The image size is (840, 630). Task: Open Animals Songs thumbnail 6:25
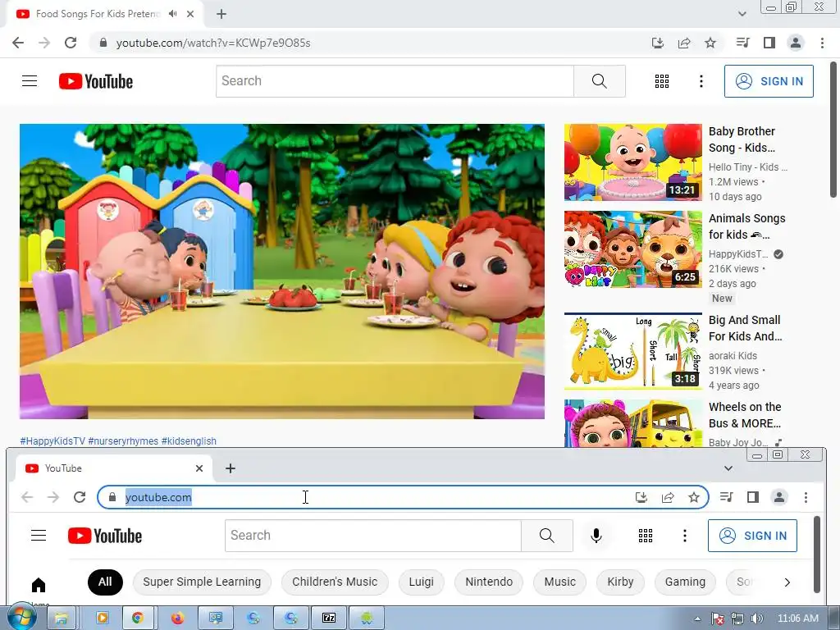point(632,249)
